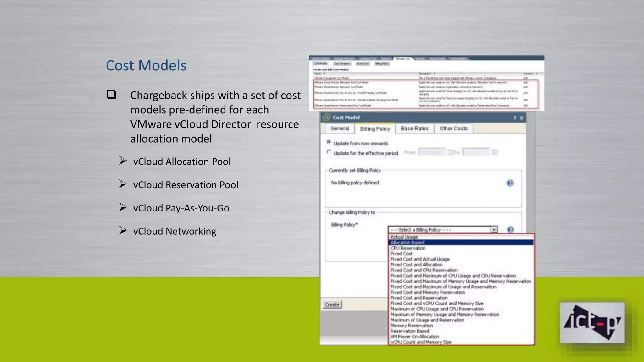Click help icon next to Billing Policy dropdown

click(510, 230)
